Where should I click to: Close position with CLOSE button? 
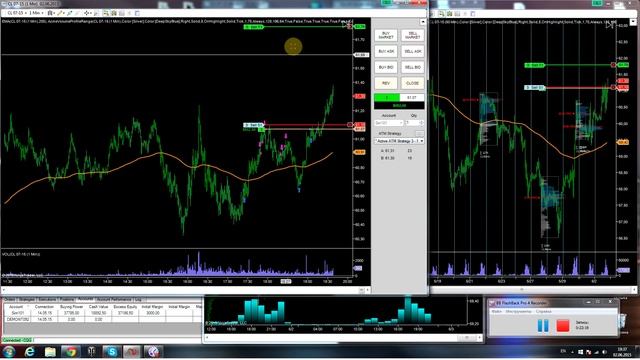coord(412,83)
